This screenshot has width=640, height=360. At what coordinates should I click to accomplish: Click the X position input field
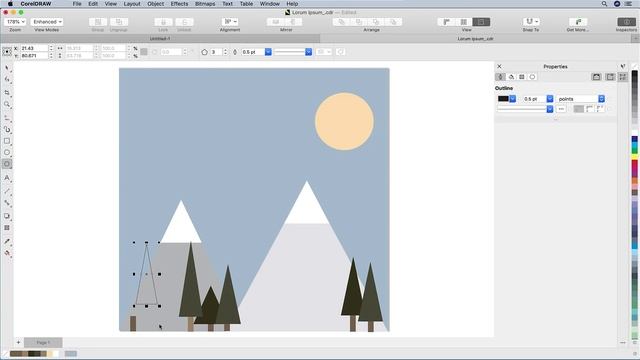click(34, 48)
